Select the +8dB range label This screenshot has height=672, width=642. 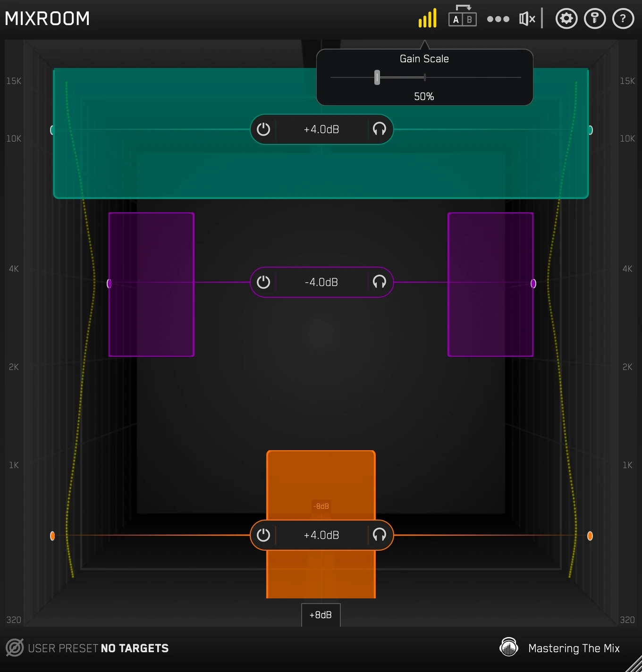click(321, 615)
